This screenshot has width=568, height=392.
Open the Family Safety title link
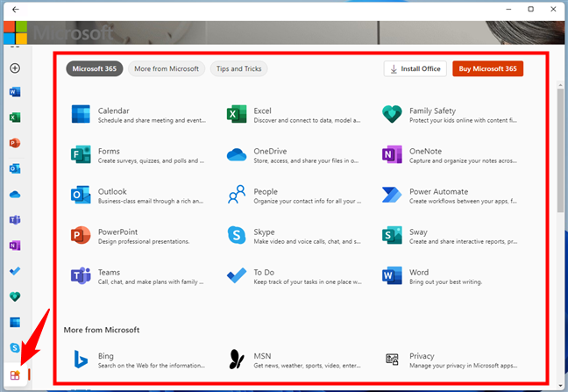[x=432, y=110]
